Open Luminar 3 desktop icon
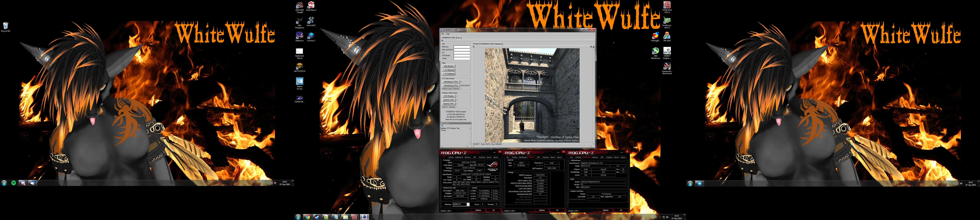Image resolution: width=980 pixels, height=220 pixels. (311, 37)
